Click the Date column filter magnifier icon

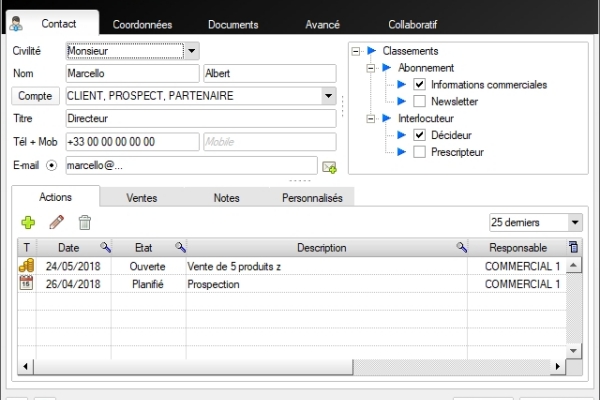(105, 247)
